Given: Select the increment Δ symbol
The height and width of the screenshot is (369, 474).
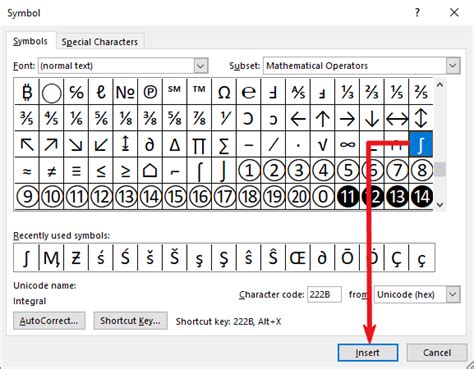Looking at the screenshot, I should point(174,144).
